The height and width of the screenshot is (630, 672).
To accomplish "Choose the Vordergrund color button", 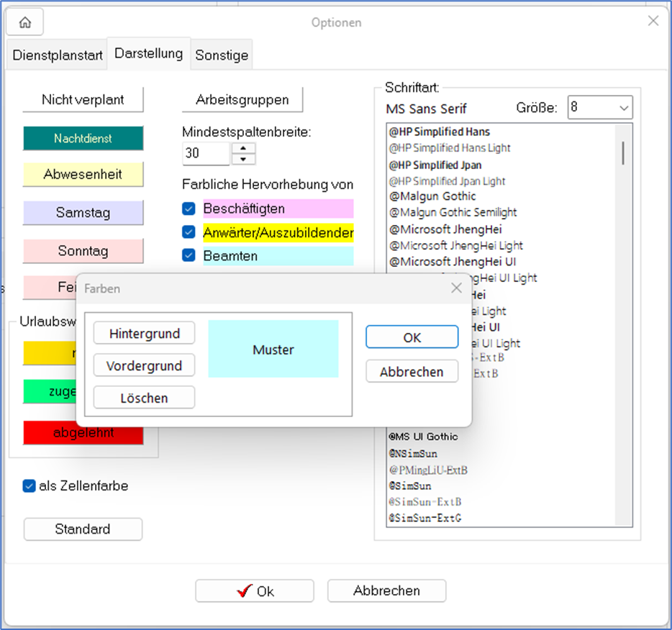I will coord(145,365).
